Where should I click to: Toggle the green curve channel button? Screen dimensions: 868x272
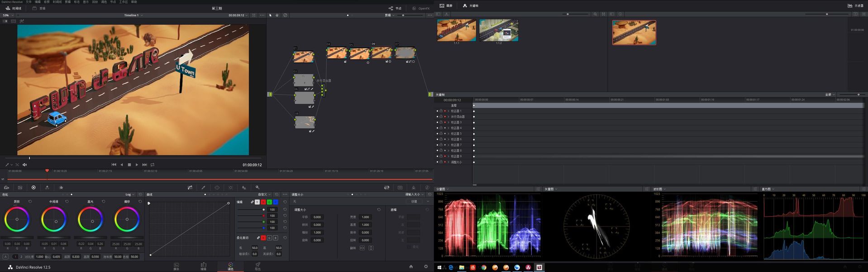click(x=269, y=202)
